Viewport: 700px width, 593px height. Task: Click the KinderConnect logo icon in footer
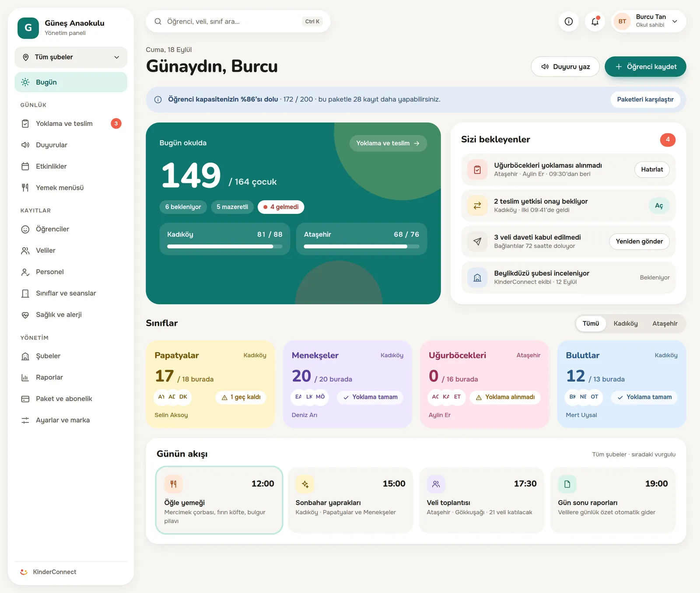[24, 572]
